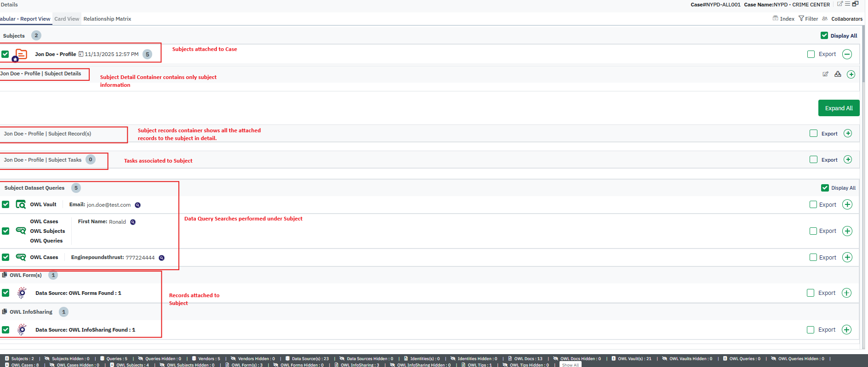This screenshot has height=367, width=868.
Task: Check Export box for Subject Record(s) row
Action: [x=813, y=134]
